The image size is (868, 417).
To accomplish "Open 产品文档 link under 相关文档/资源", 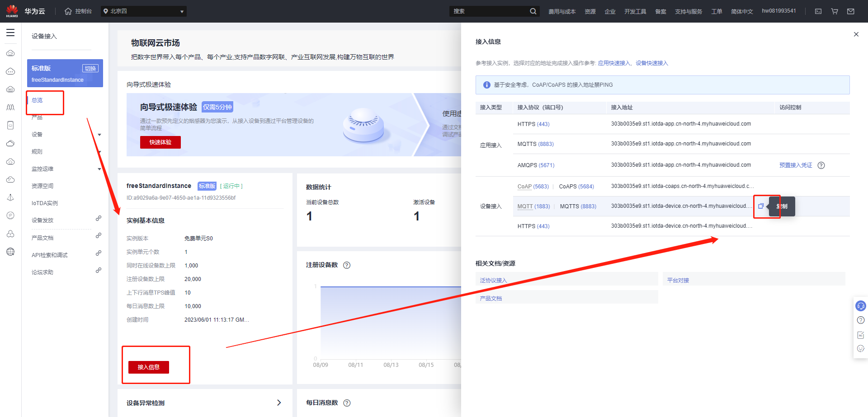I will (491, 299).
